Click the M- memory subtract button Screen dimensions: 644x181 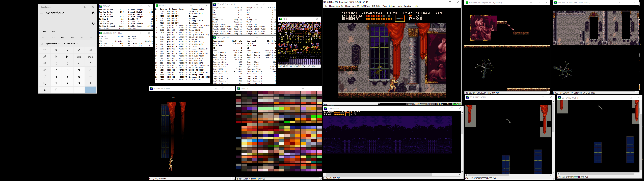pos(72,38)
